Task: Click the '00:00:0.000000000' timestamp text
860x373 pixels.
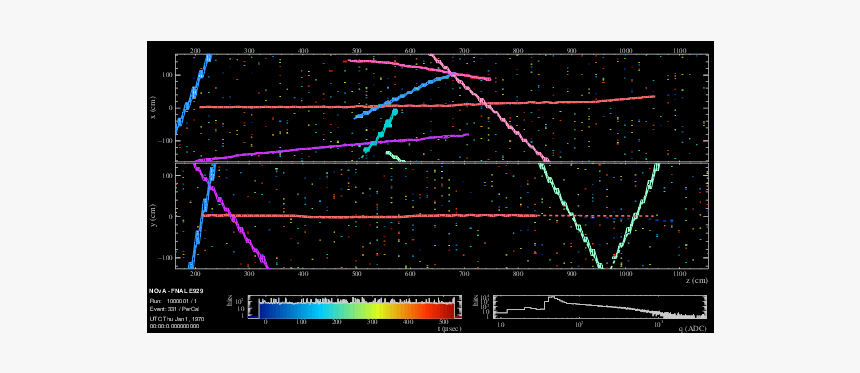Action: click(x=174, y=326)
